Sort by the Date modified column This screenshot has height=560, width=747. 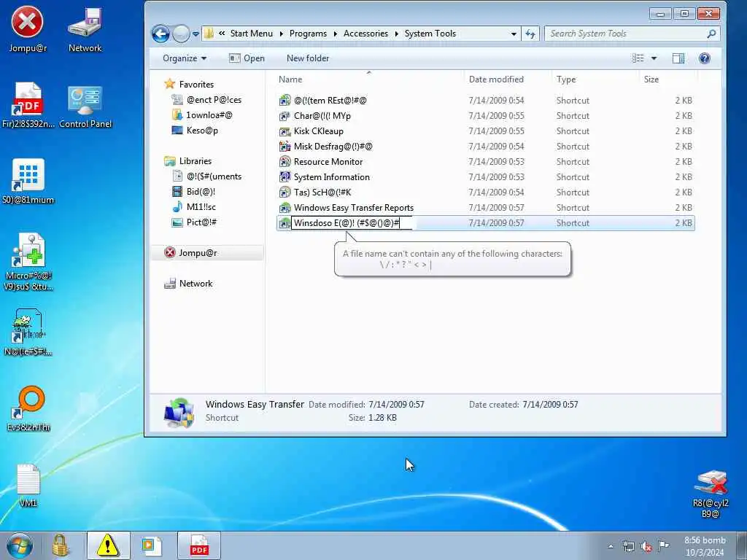(x=496, y=79)
